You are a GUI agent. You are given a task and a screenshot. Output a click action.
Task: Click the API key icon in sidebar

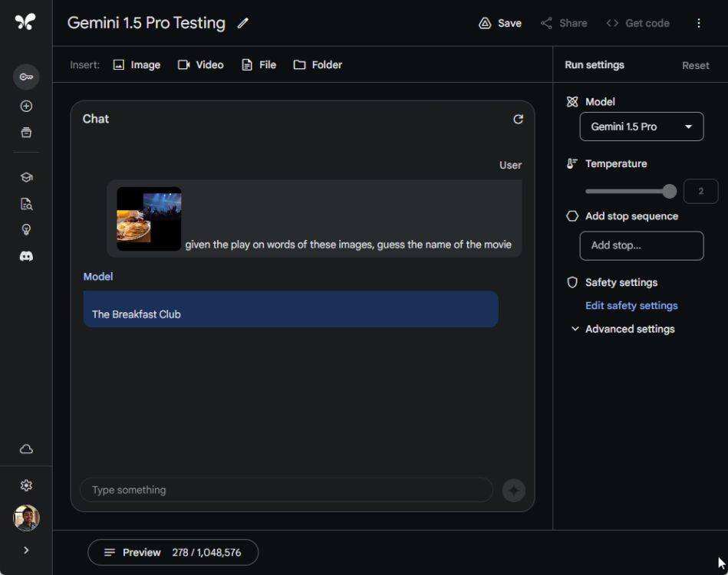pos(26,77)
